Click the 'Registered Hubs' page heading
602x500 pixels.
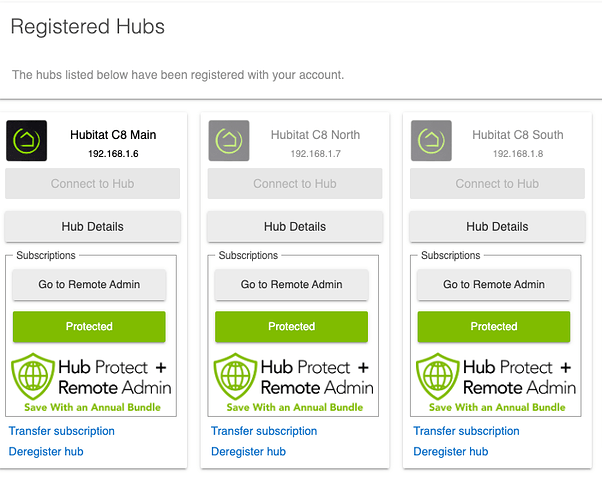pos(88,26)
